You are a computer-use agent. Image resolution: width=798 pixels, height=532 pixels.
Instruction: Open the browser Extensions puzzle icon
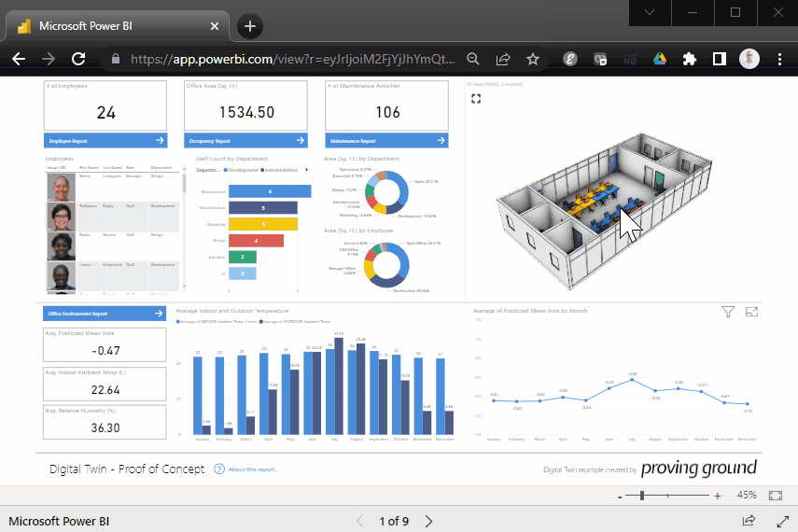click(x=690, y=59)
